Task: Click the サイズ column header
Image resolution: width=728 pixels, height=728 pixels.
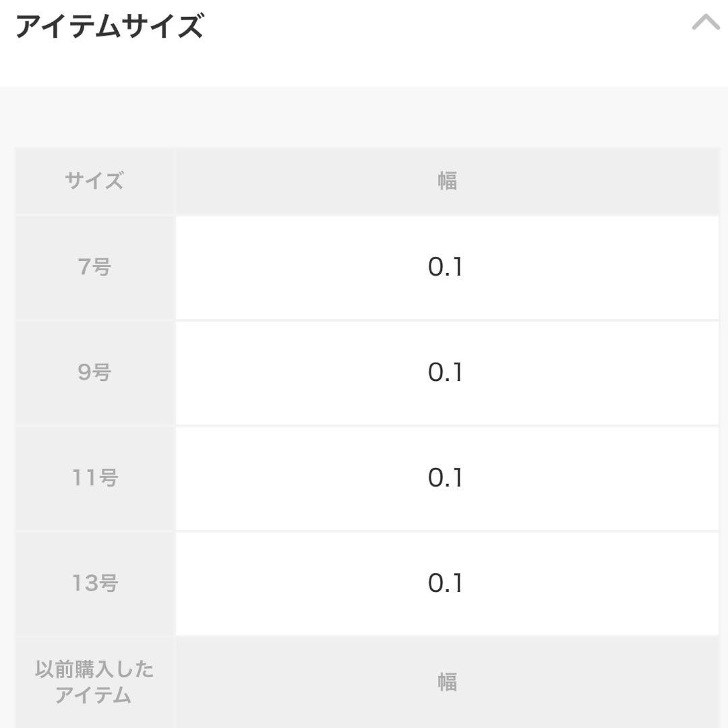Action: [x=94, y=179]
